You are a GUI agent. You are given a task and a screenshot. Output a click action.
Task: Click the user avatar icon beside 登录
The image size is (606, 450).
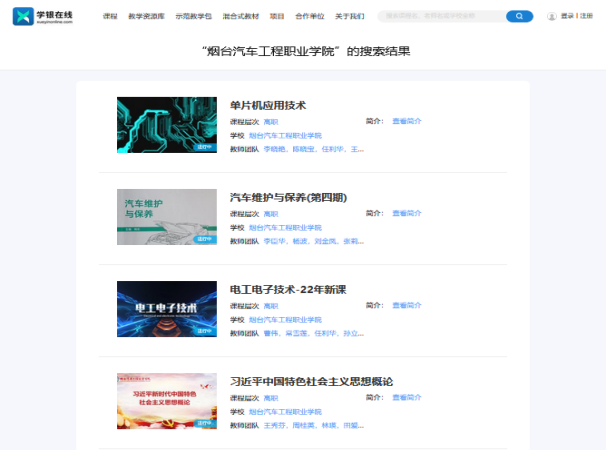(x=552, y=16)
